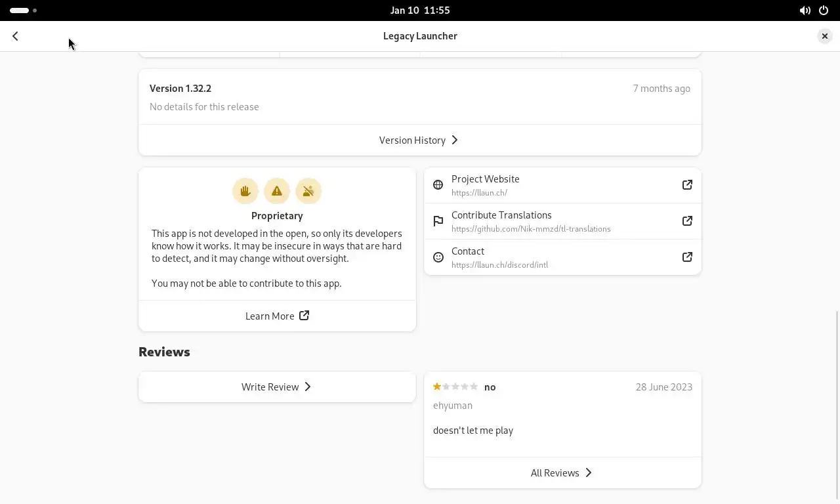Click the Reviews section heading
840x504 pixels.
(x=164, y=352)
